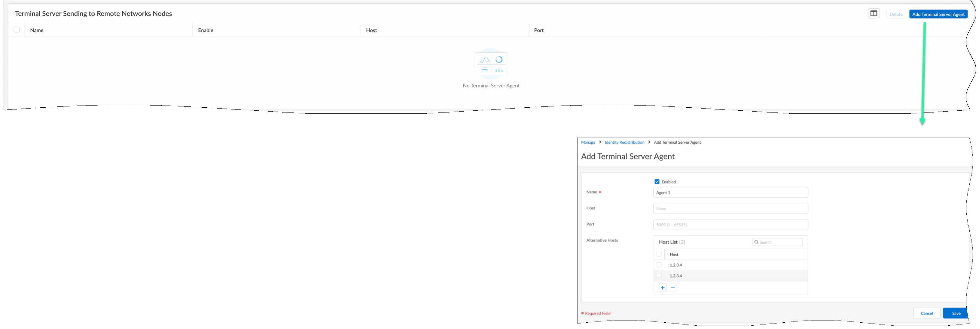This screenshot has width=980, height=329.
Task: Click the Manage breadcrumb link
Action: [588, 142]
